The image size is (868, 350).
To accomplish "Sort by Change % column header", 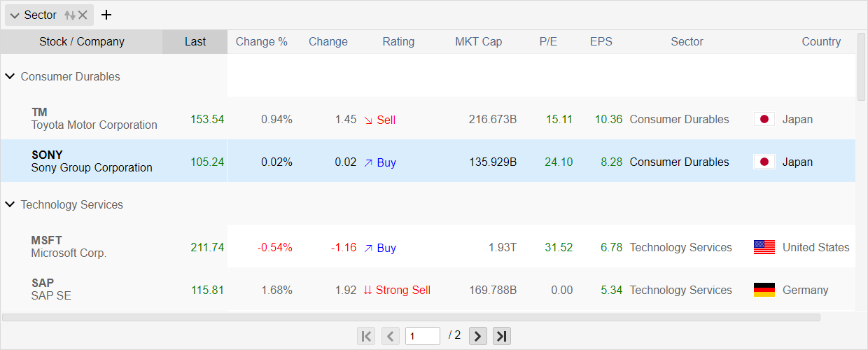I will coord(262,41).
